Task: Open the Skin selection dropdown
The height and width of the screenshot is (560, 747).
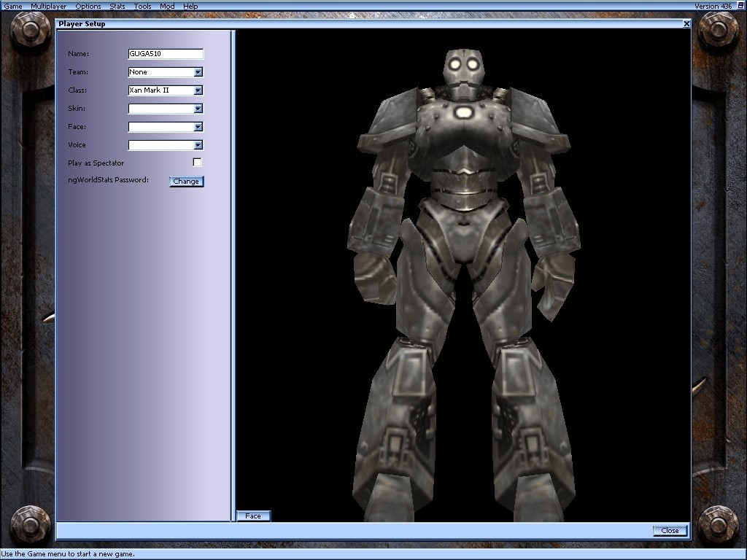Action: 198,108
